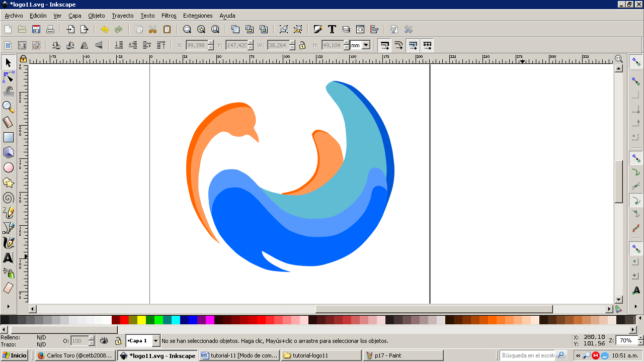Pick cyan swatch in palette
The height and width of the screenshot is (362, 644).
point(176,320)
